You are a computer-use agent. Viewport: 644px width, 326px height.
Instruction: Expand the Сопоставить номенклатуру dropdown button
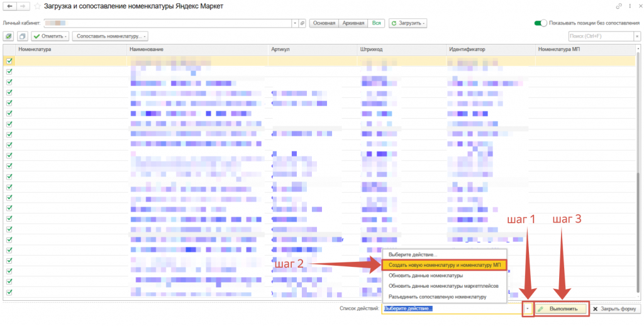[111, 36]
